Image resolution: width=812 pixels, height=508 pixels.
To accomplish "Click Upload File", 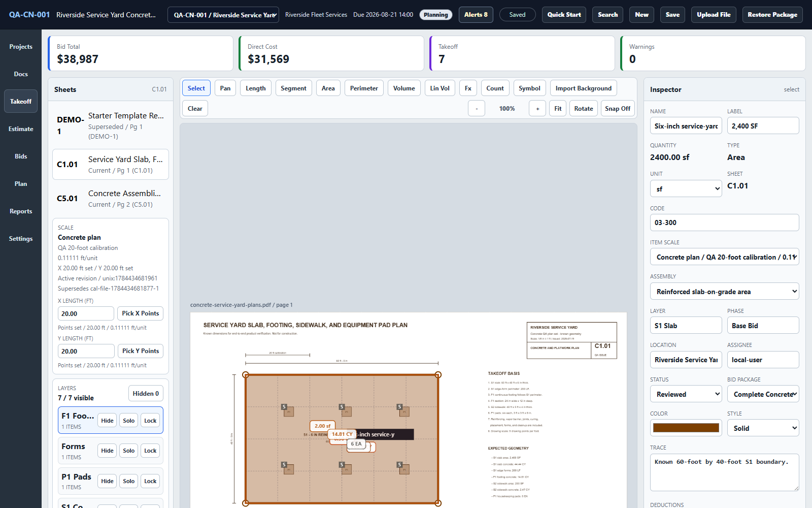I will coord(714,15).
